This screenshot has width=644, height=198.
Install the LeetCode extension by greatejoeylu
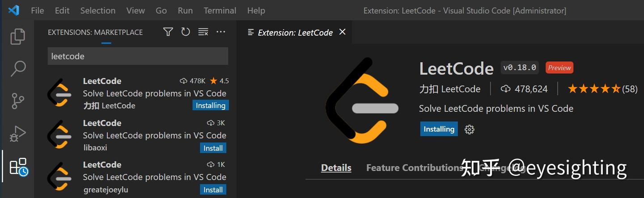(x=213, y=190)
